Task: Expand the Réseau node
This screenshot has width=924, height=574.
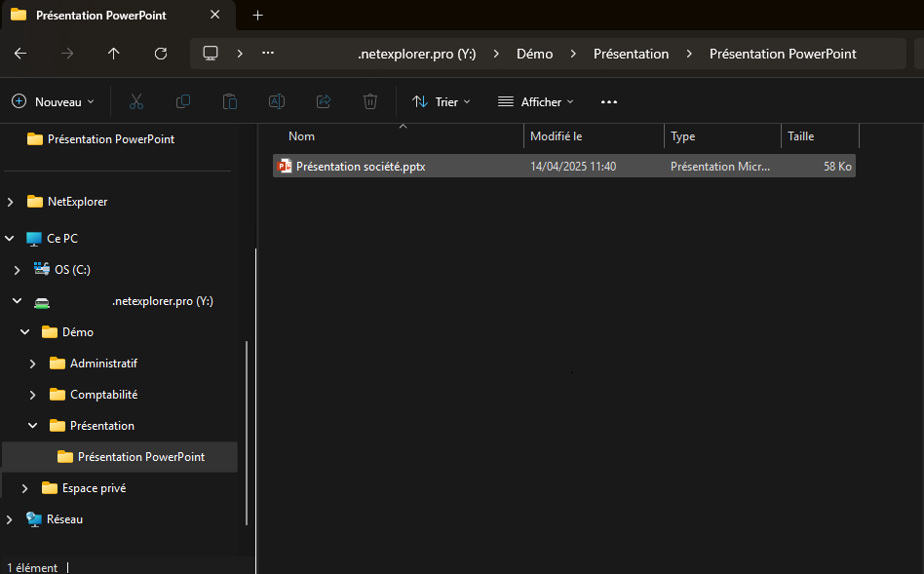Action: [x=10, y=519]
